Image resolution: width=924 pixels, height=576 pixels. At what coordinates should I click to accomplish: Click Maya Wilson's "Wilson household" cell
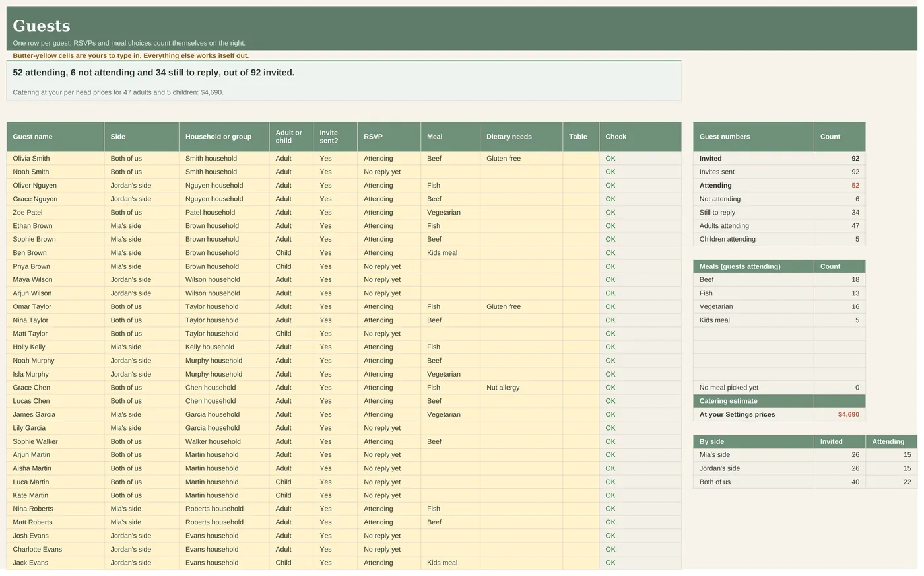pos(224,280)
